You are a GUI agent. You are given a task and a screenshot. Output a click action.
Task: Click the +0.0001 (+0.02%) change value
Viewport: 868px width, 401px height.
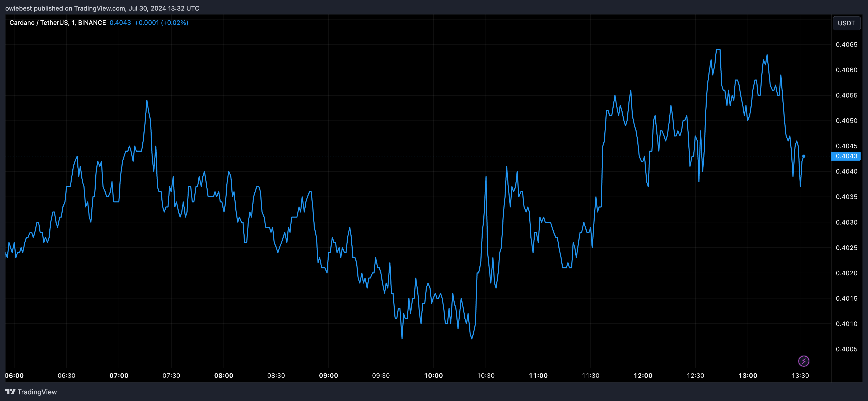[161, 22]
